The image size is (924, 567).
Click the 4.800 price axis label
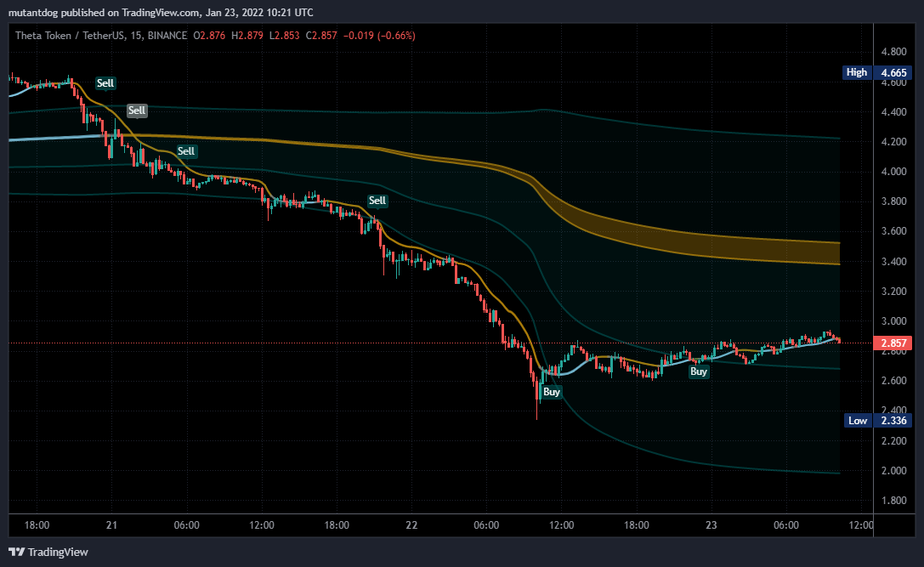pos(893,52)
